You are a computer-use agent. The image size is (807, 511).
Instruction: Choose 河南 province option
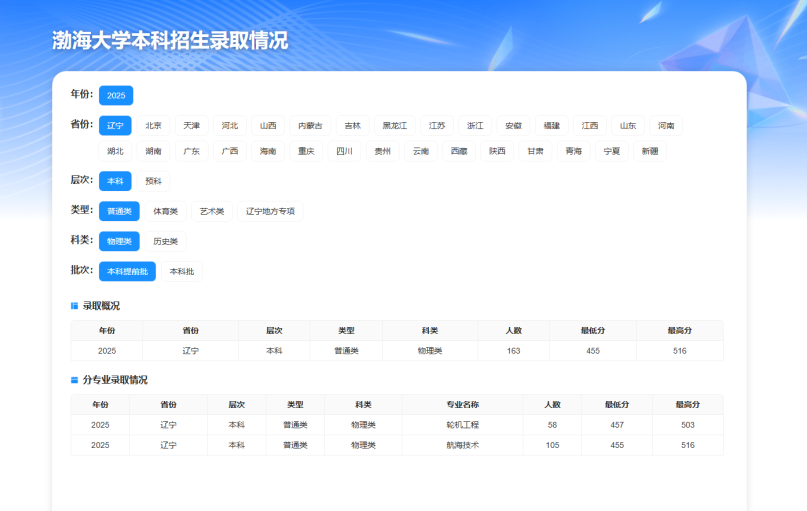click(x=666, y=126)
